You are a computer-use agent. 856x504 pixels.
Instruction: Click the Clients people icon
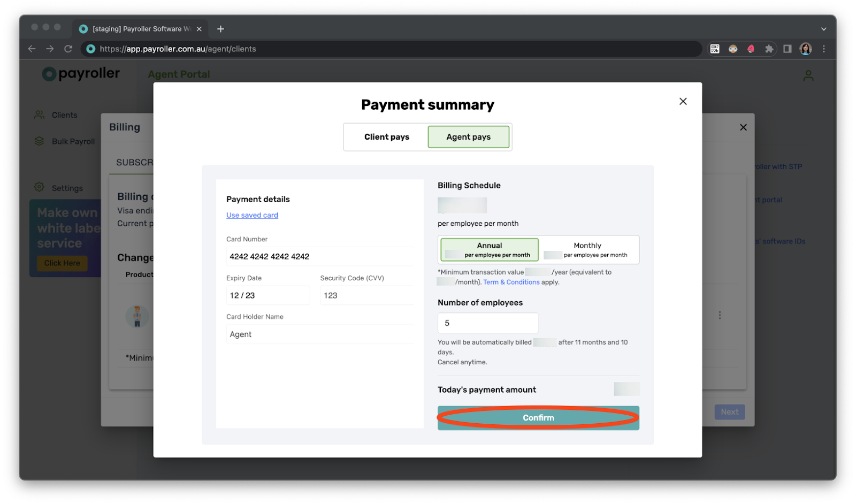pos(40,115)
